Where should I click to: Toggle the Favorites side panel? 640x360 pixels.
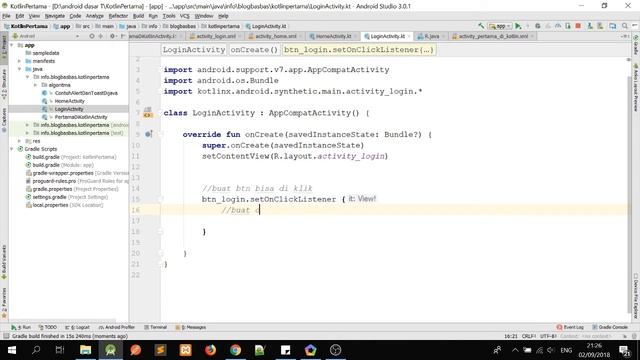click(4, 303)
